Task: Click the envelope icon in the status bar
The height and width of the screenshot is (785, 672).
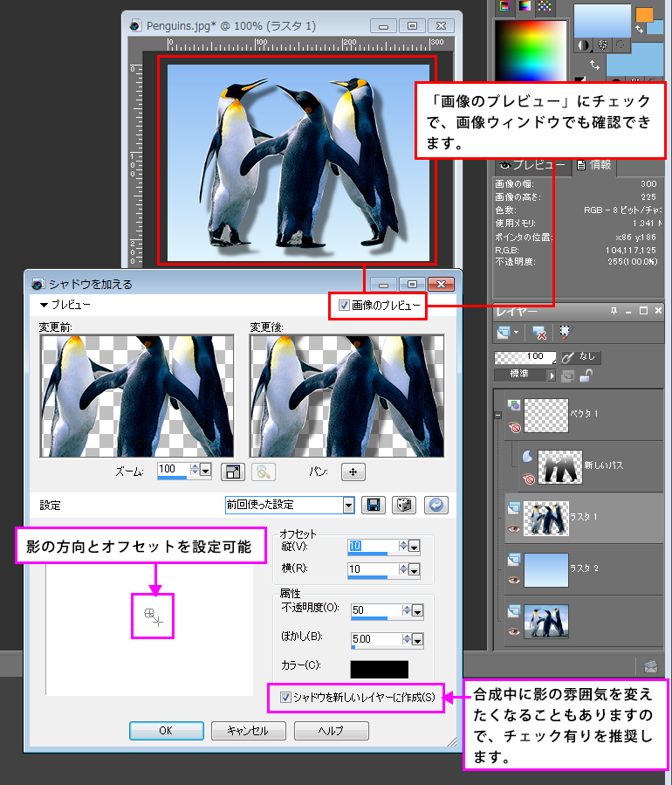Action: point(650,666)
